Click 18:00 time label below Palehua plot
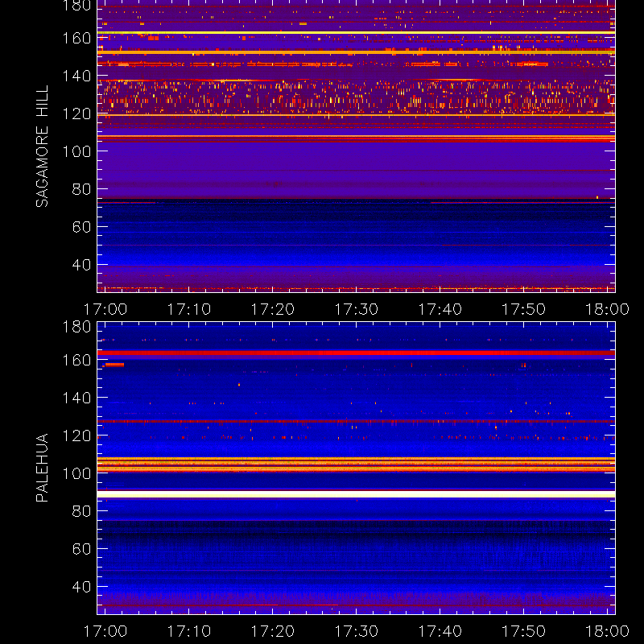644x644 pixels. (x=607, y=631)
